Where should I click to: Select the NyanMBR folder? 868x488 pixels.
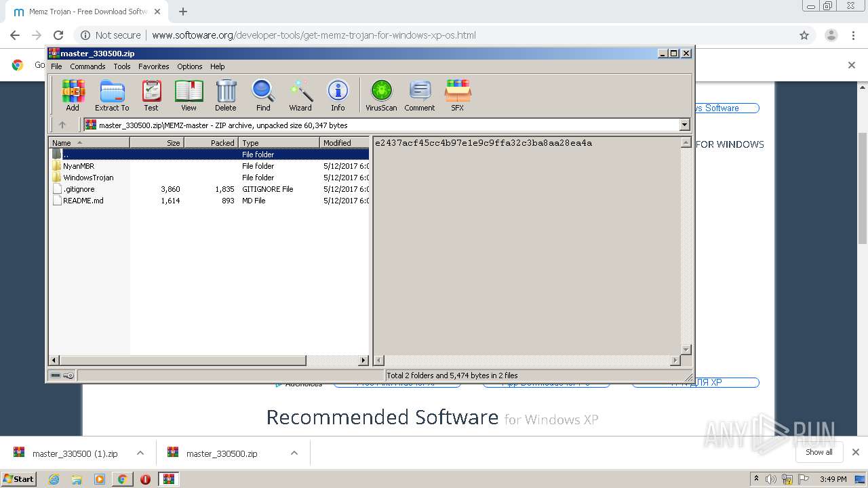[79, 166]
